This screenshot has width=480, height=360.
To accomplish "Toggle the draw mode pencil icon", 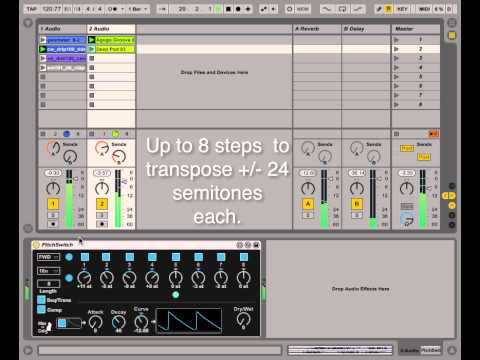I will point(379,9).
